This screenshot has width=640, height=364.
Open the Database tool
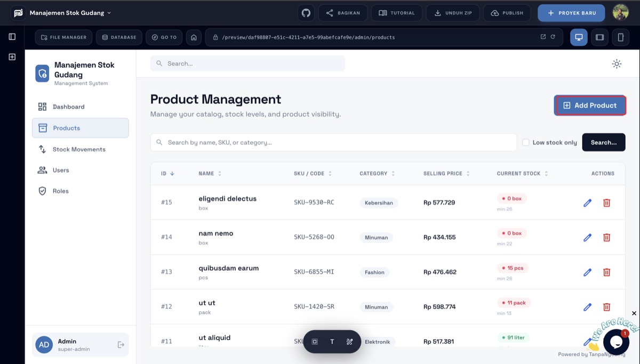(119, 37)
